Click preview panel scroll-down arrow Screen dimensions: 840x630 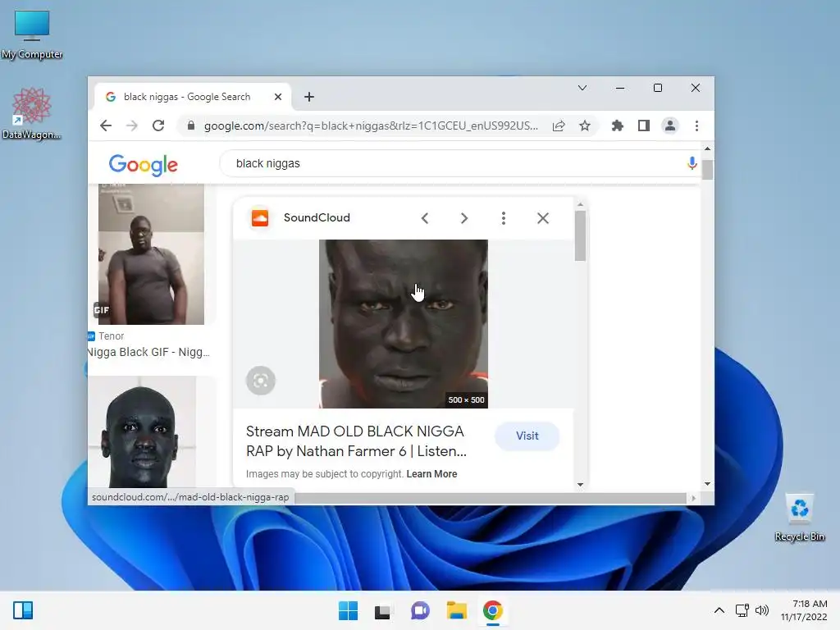pyautogui.click(x=580, y=484)
